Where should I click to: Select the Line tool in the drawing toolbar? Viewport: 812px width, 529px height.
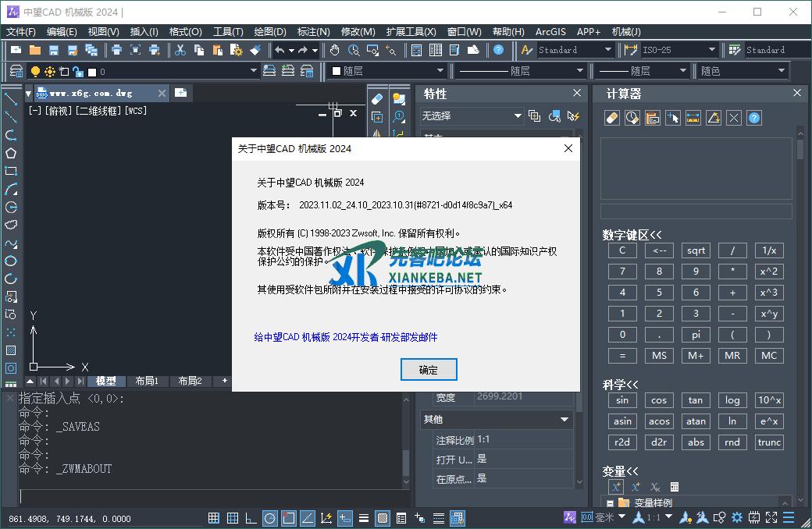[10, 99]
